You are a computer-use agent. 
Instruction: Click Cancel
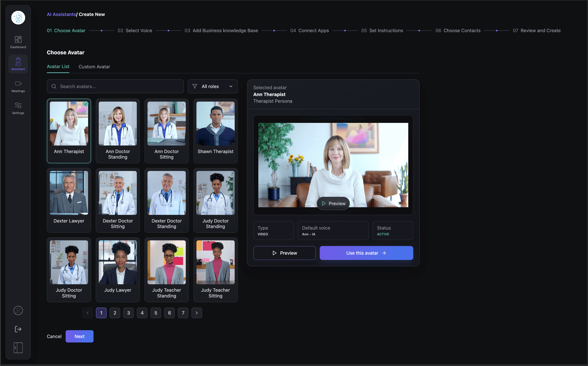[54, 336]
